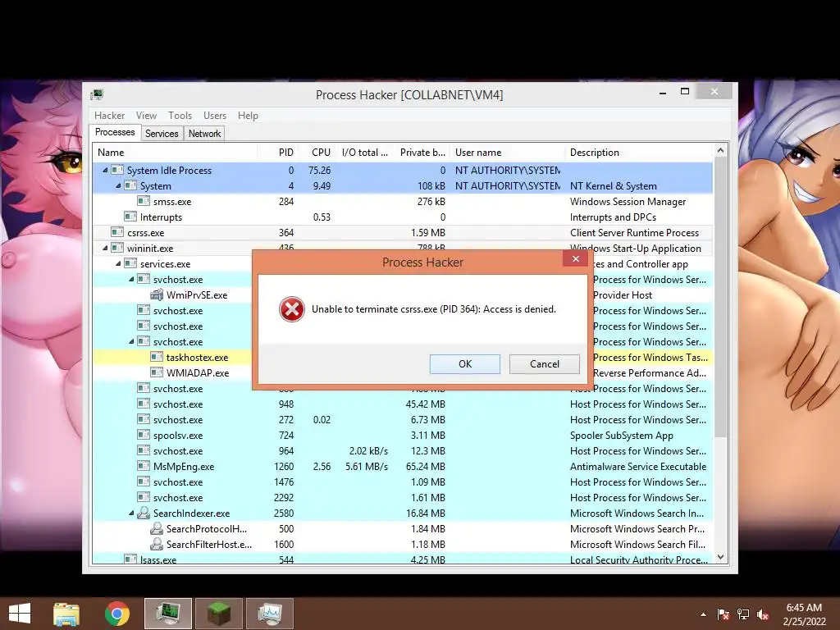Open the Help menu
This screenshot has width=840, height=630.
coord(248,115)
